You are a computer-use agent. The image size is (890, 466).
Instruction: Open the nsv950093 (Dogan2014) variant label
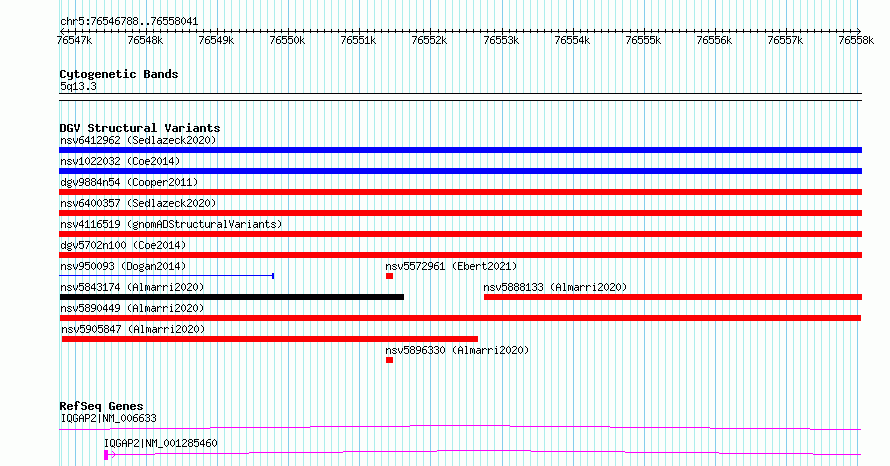pos(123,266)
